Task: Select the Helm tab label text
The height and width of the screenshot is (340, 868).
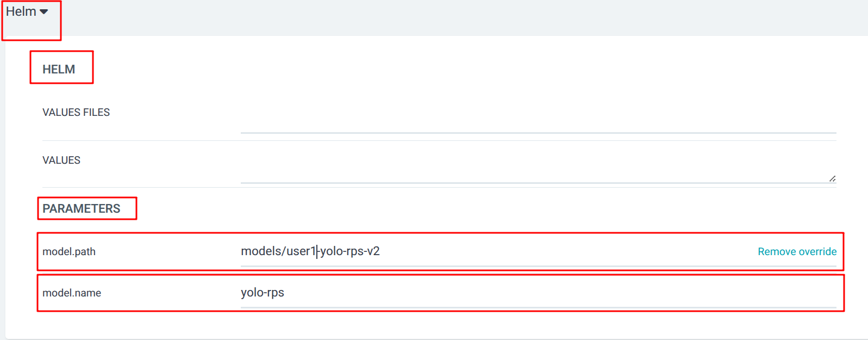Action: pyautogui.click(x=21, y=11)
